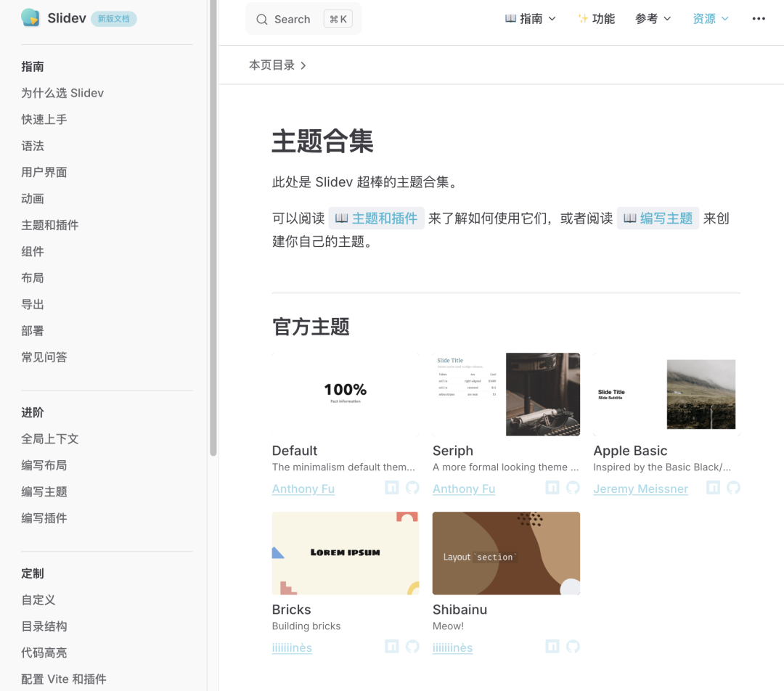Select 自定义 under 定制
Image resolution: width=784 pixels, height=691 pixels.
click(38, 600)
